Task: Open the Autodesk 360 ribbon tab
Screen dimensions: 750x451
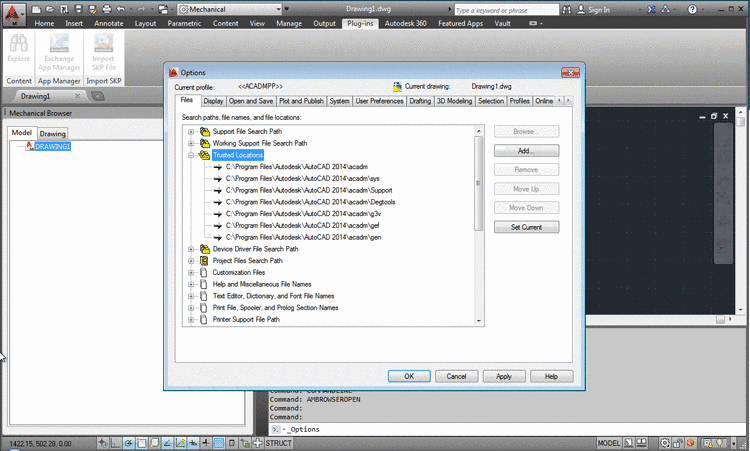Action: pos(406,23)
